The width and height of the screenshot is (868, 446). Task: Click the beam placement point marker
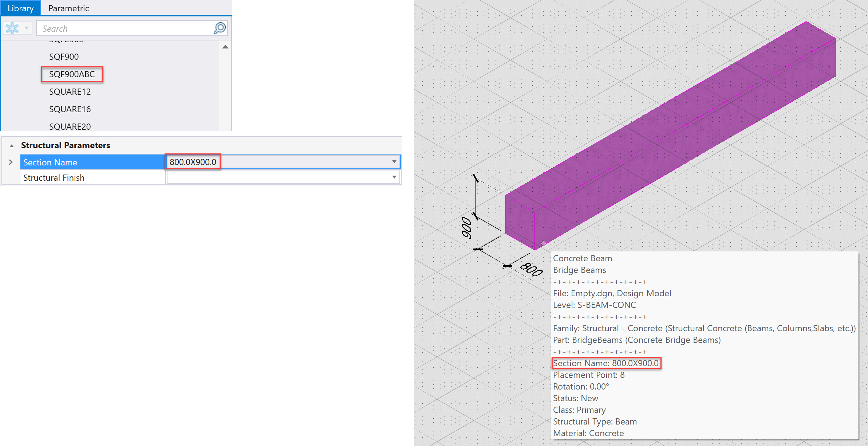pyautogui.click(x=543, y=243)
